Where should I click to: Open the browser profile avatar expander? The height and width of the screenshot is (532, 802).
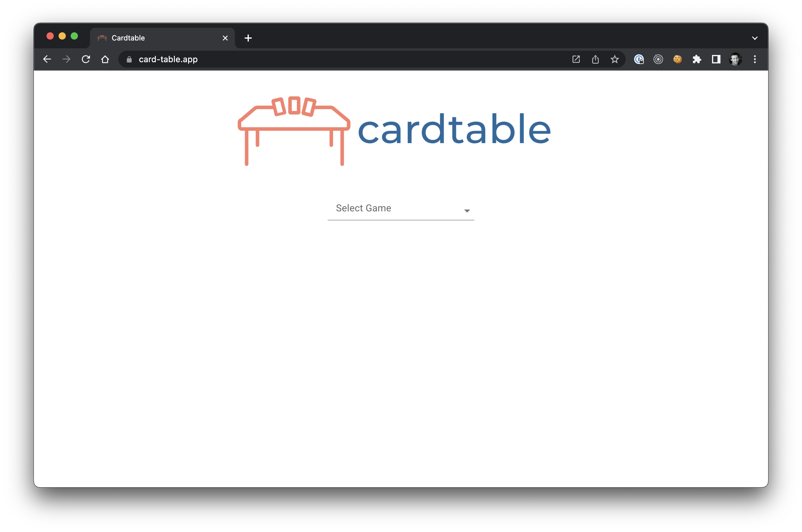coord(734,59)
